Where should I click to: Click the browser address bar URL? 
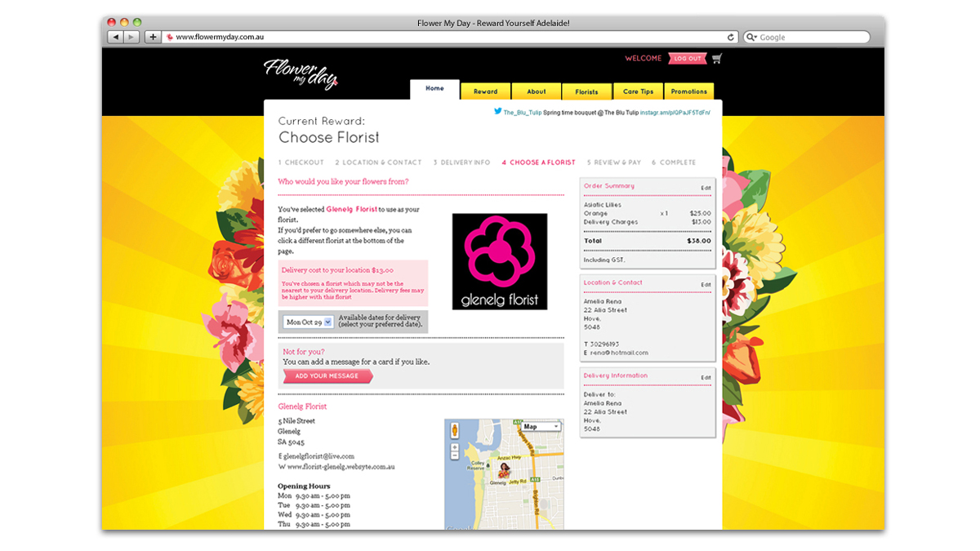[220, 37]
